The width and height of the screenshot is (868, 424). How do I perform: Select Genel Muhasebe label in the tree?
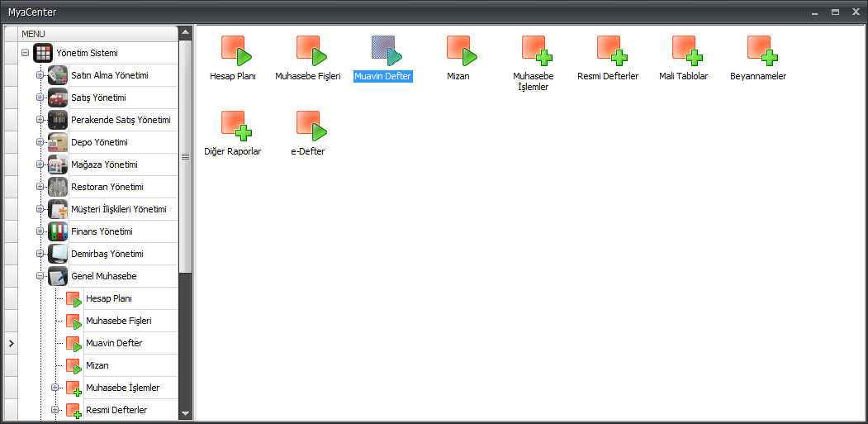pyautogui.click(x=104, y=276)
